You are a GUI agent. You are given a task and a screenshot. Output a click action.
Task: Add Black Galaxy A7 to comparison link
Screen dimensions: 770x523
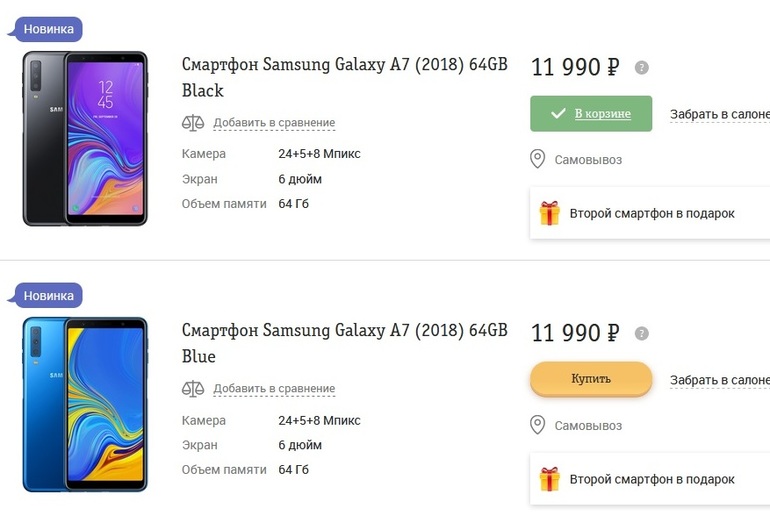coord(274,123)
